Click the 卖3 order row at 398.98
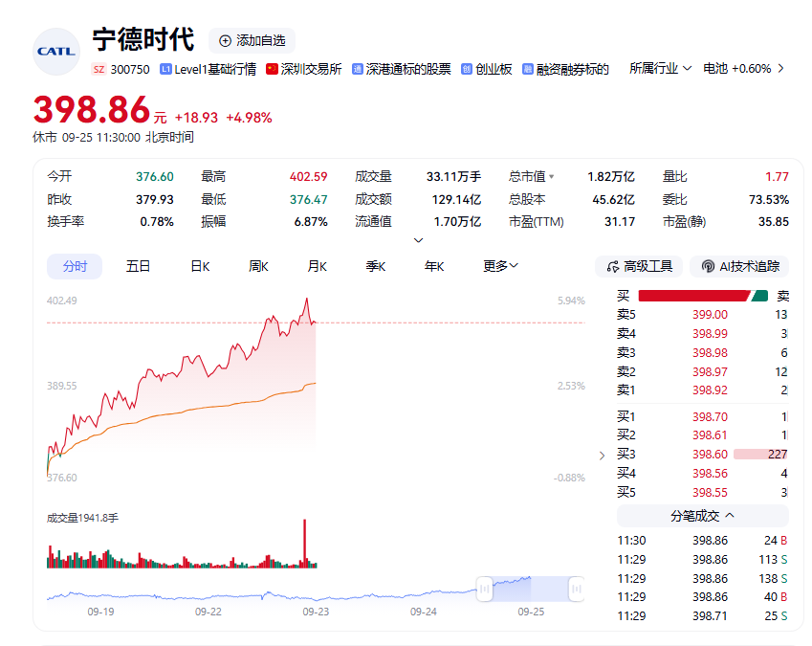 (702, 353)
